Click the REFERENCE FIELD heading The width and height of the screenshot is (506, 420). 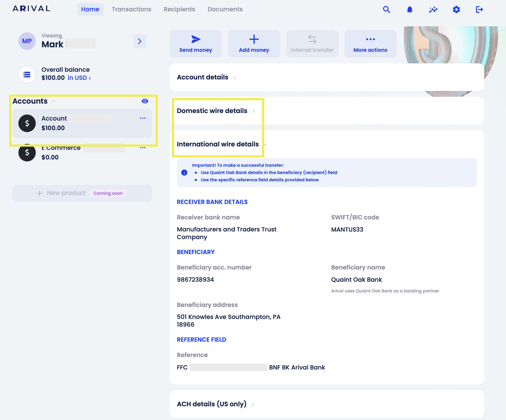pyautogui.click(x=201, y=340)
